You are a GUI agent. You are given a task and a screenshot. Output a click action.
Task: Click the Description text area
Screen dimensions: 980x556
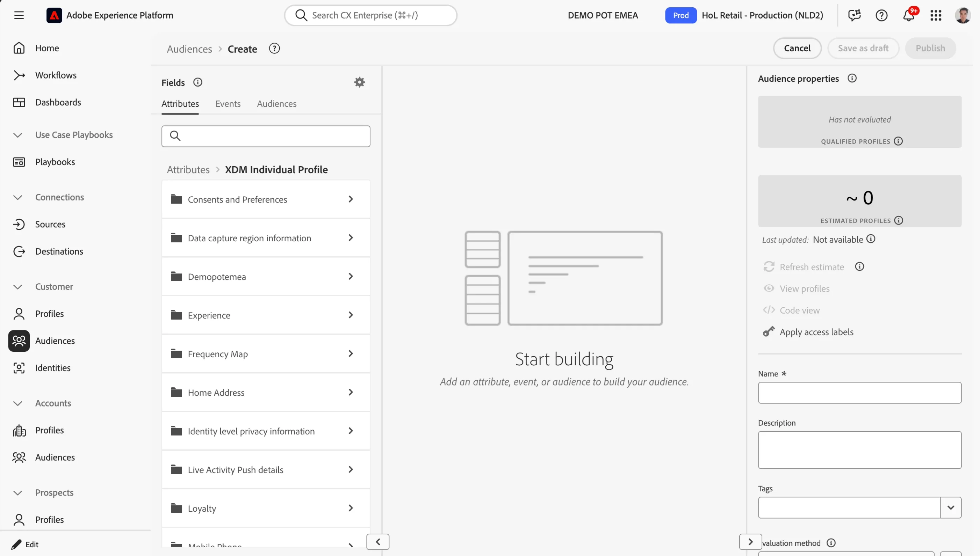[860, 450]
